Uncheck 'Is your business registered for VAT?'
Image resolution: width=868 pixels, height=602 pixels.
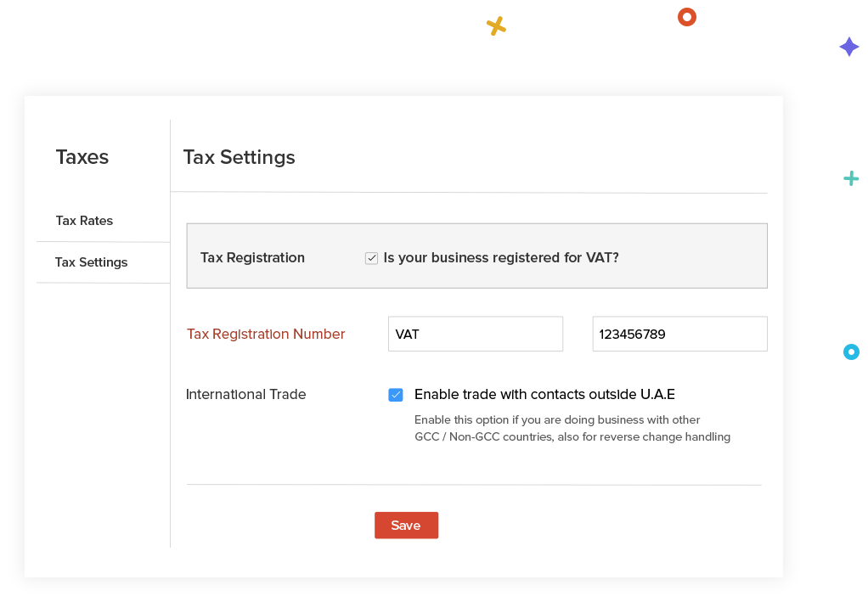pyautogui.click(x=371, y=257)
